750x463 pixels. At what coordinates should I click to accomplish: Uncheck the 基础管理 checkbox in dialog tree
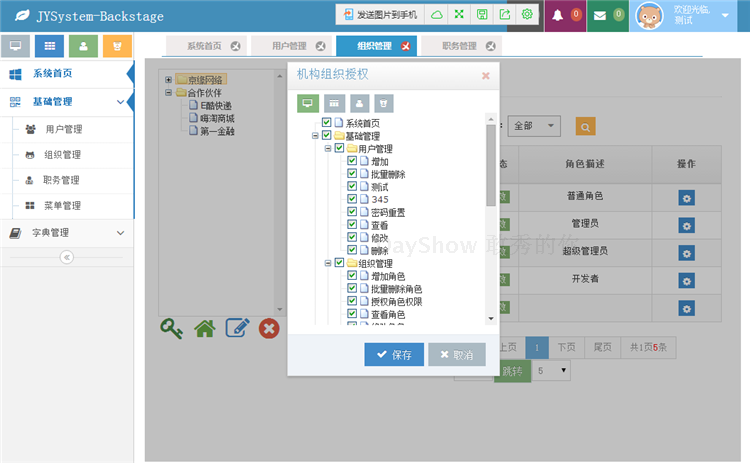327,135
